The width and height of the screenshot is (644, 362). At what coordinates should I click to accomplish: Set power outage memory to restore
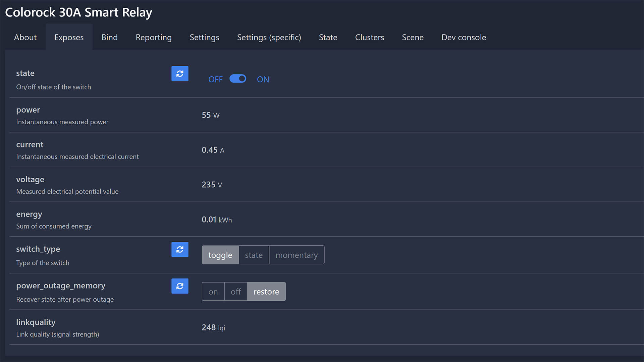(x=266, y=292)
